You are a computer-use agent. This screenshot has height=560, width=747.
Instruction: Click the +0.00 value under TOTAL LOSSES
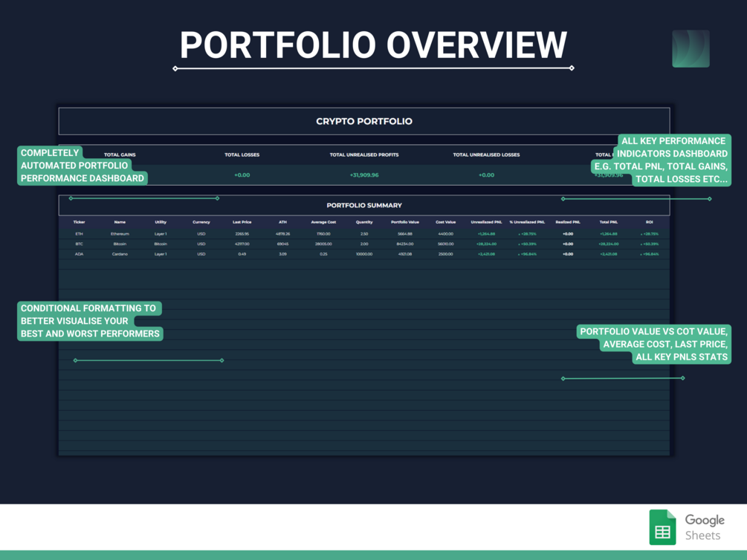(x=242, y=175)
